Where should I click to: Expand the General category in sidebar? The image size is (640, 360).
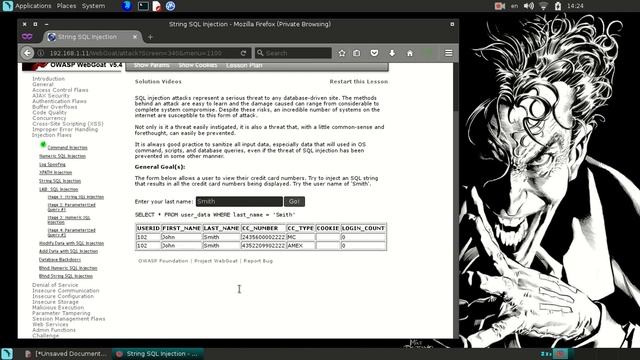click(43, 84)
